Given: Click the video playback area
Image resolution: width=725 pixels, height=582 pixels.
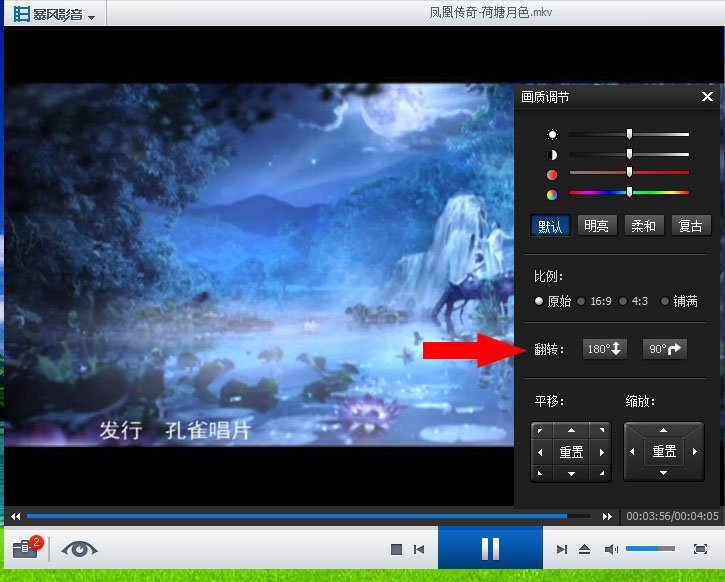Looking at the screenshot, I should (259, 264).
